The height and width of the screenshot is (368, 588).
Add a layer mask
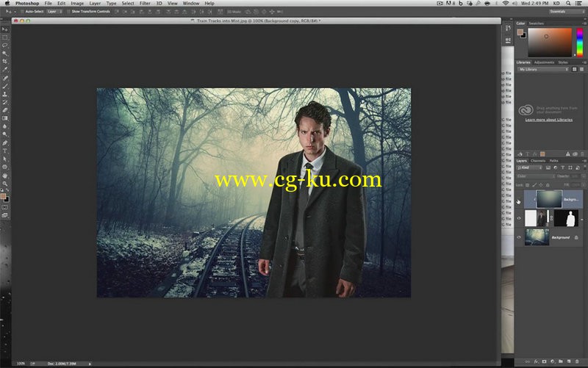[x=544, y=361]
